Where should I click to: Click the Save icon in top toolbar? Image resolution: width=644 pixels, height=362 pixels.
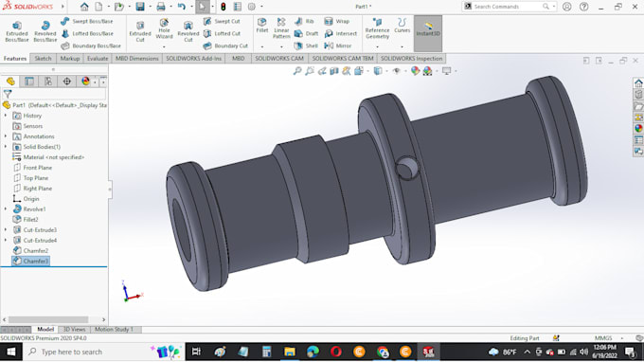(x=140, y=7)
